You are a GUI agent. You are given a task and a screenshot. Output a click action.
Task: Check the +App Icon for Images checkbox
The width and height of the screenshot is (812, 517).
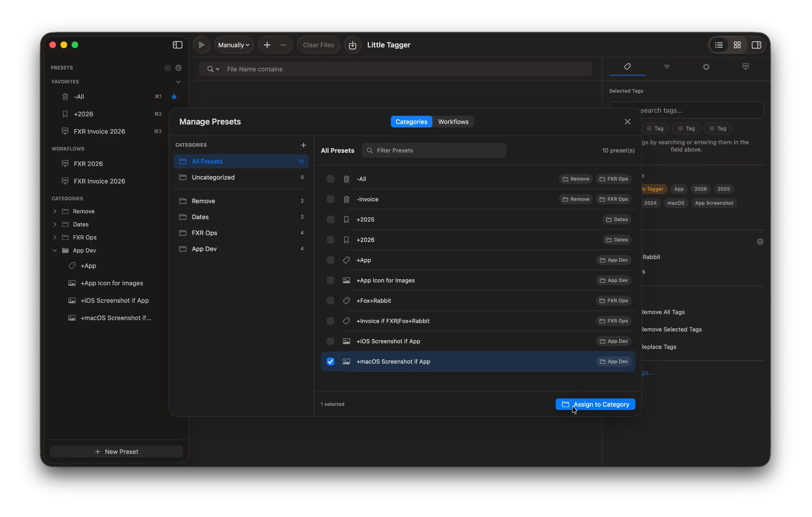pos(331,280)
